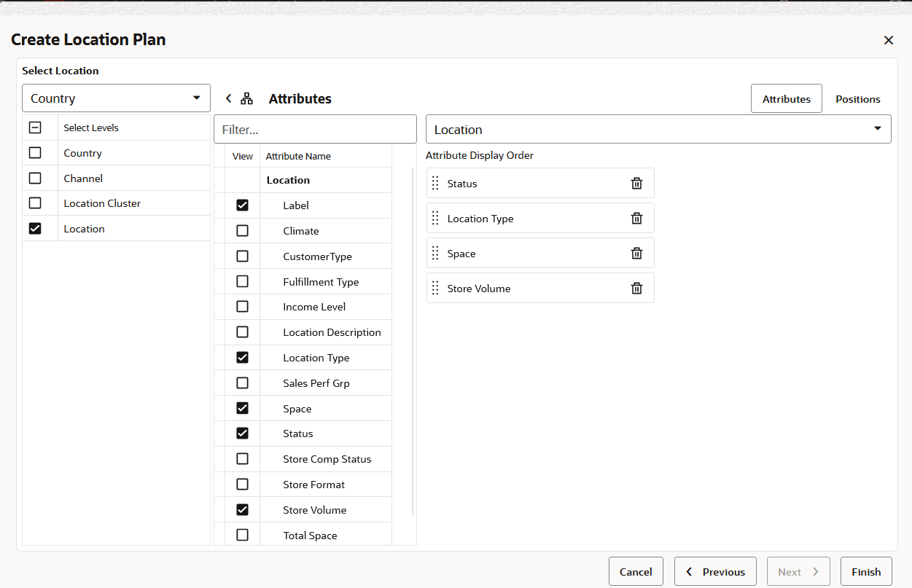Grab the drag handle next to Status
Viewport: 912px width, 588px height.
pyautogui.click(x=435, y=183)
